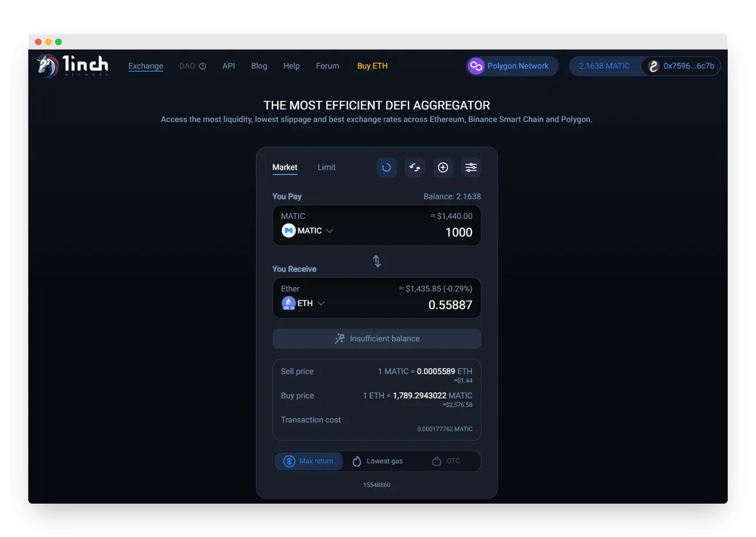Select the OTC mode
This screenshot has height=537, width=756.
pos(446,461)
